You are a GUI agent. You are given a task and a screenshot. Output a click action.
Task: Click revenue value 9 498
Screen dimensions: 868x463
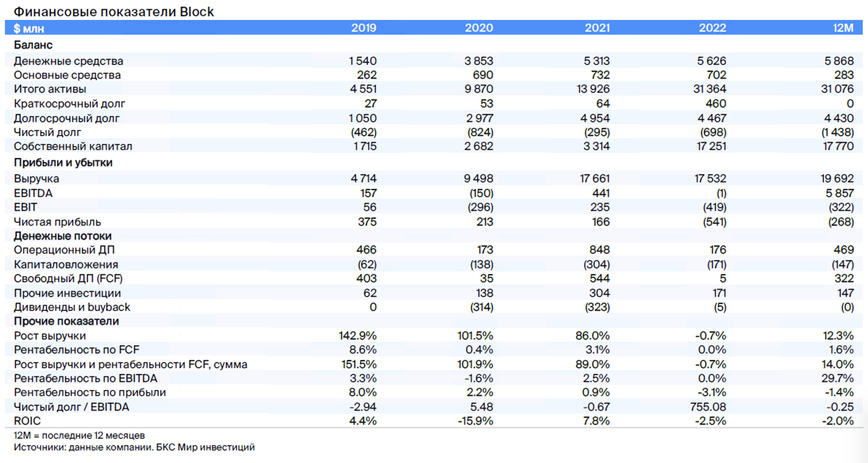point(478,179)
